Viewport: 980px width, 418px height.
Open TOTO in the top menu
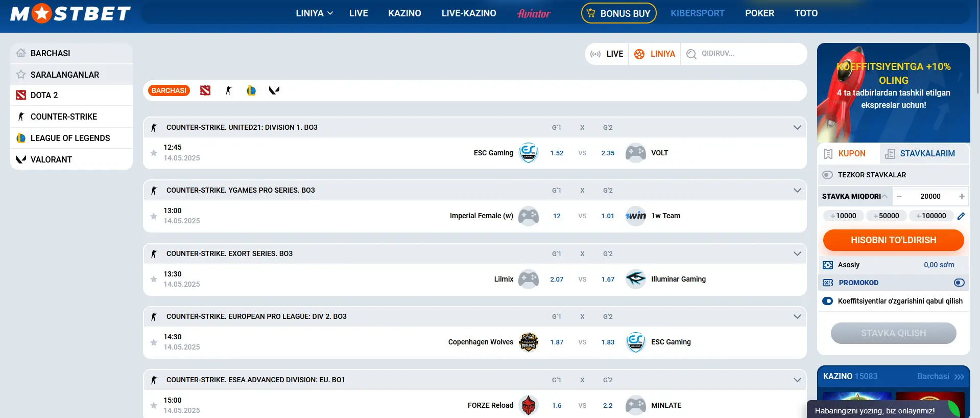pos(806,13)
